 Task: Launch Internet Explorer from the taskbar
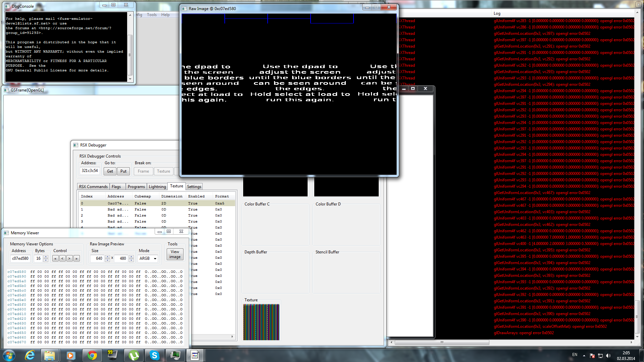coord(30,355)
